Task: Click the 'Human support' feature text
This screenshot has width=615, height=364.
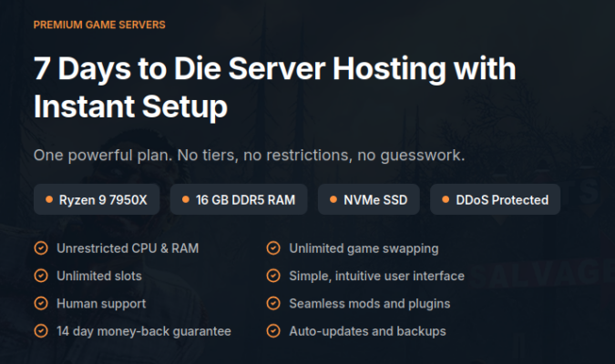Action: click(x=101, y=304)
